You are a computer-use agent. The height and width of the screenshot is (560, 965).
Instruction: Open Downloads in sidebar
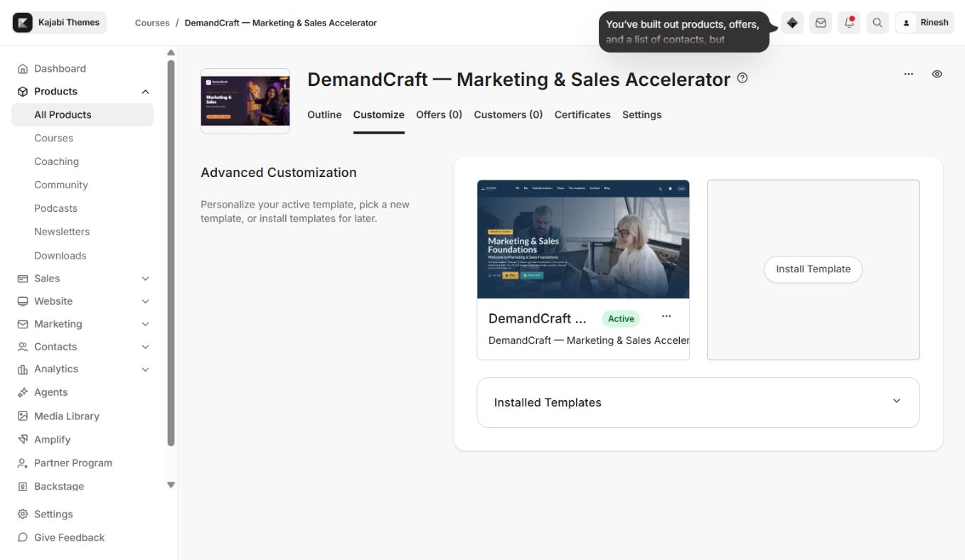click(x=60, y=256)
